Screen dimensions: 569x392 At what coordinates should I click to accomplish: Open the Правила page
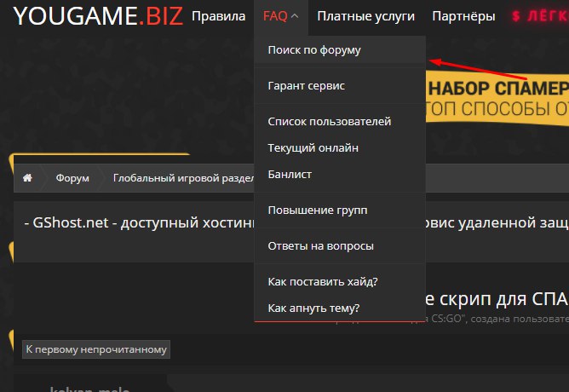[218, 16]
